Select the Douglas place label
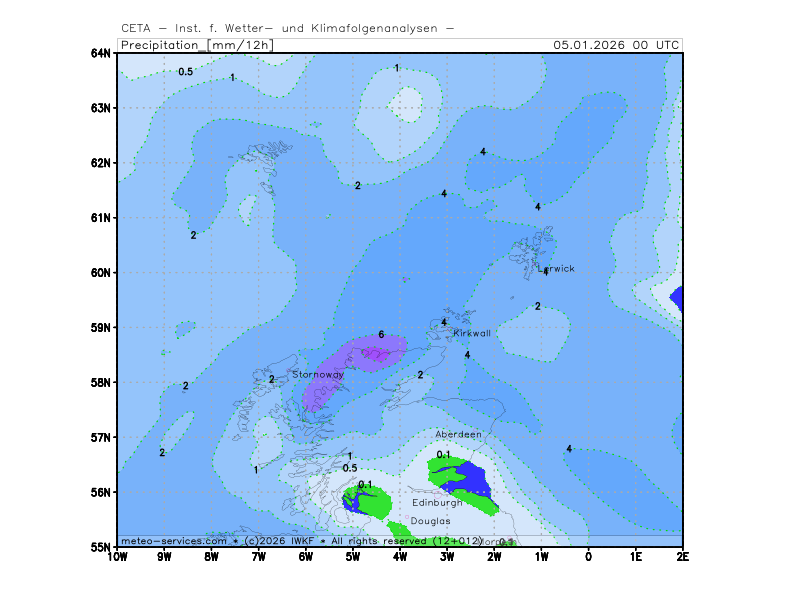 coord(430,521)
